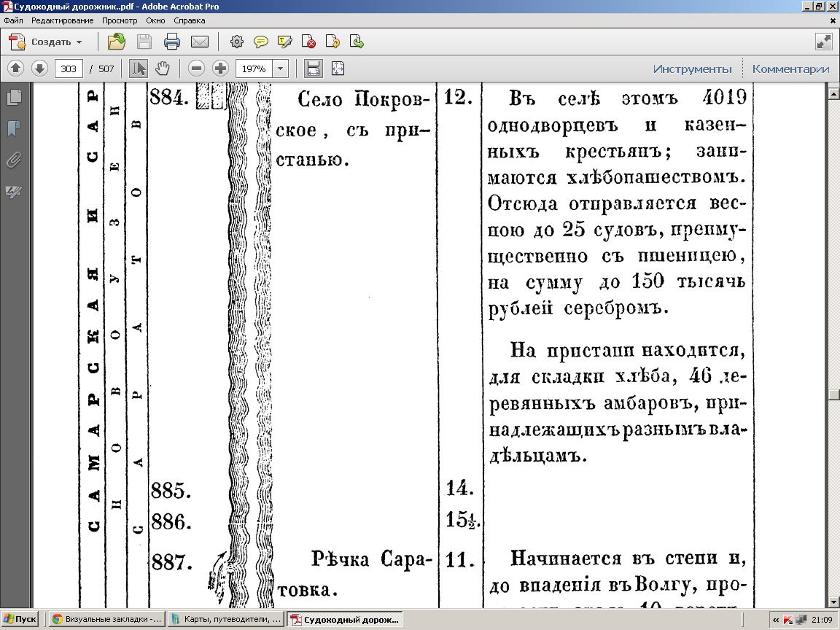Viewport: 840px width, 630px height.
Task: Zoom in with the plus button
Action: [220, 68]
